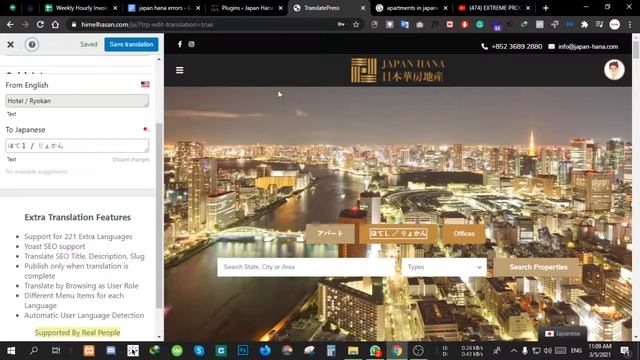Click the Search Properties button

[x=538, y=267]
